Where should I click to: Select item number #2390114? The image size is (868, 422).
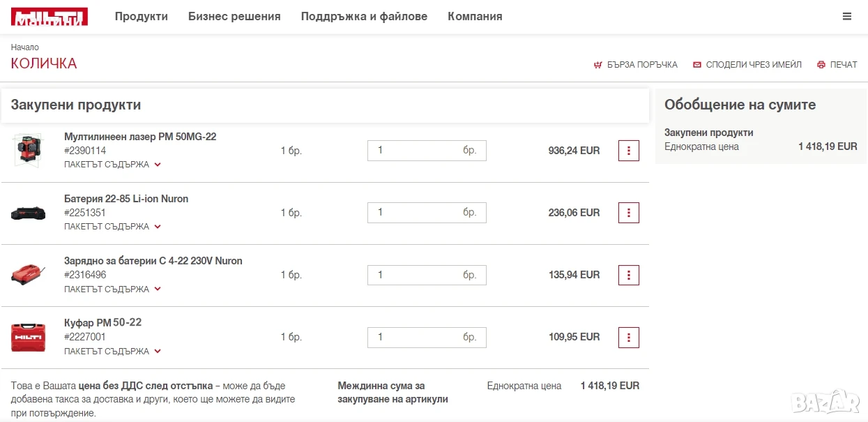pyautogui.click(x=85, y=151)
